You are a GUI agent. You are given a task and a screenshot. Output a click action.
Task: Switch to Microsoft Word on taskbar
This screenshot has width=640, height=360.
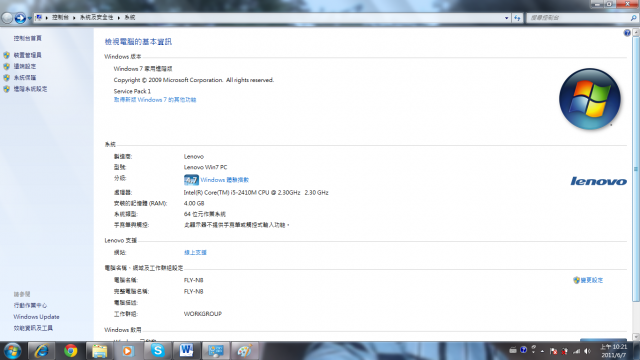(x=187, y=351)
